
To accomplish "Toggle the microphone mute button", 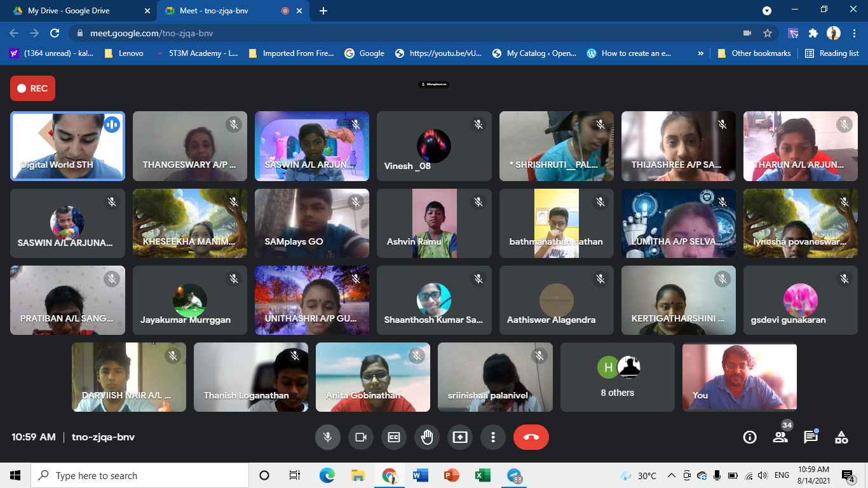I will [x=328, y=437].
